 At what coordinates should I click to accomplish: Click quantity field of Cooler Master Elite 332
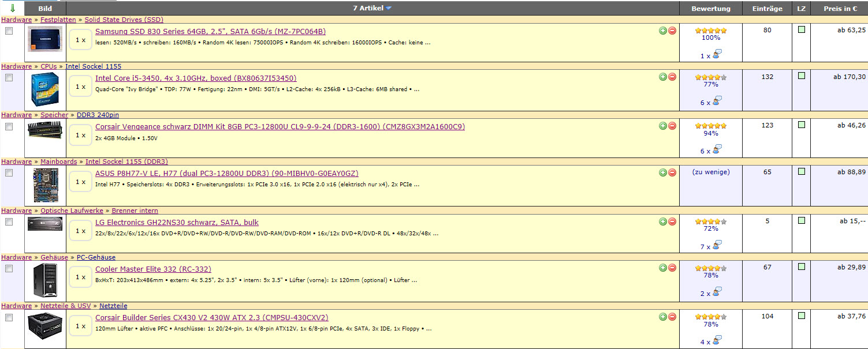click(x=81, y=277)
